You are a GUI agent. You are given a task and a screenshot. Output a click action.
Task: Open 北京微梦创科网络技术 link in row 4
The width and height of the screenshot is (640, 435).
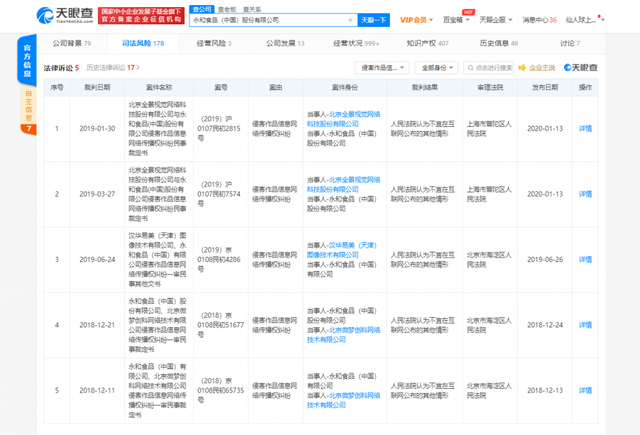click(x=344, y=335)
